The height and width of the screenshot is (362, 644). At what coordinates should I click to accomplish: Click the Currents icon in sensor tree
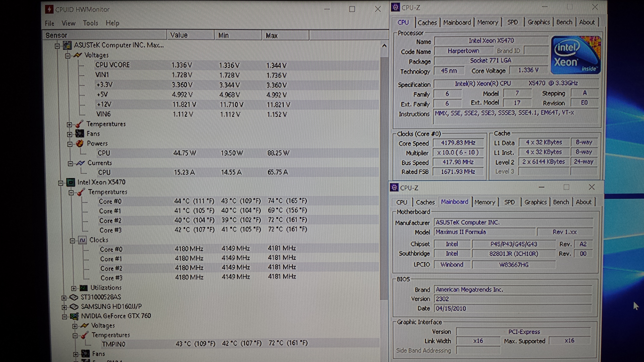tap(80, 163)
